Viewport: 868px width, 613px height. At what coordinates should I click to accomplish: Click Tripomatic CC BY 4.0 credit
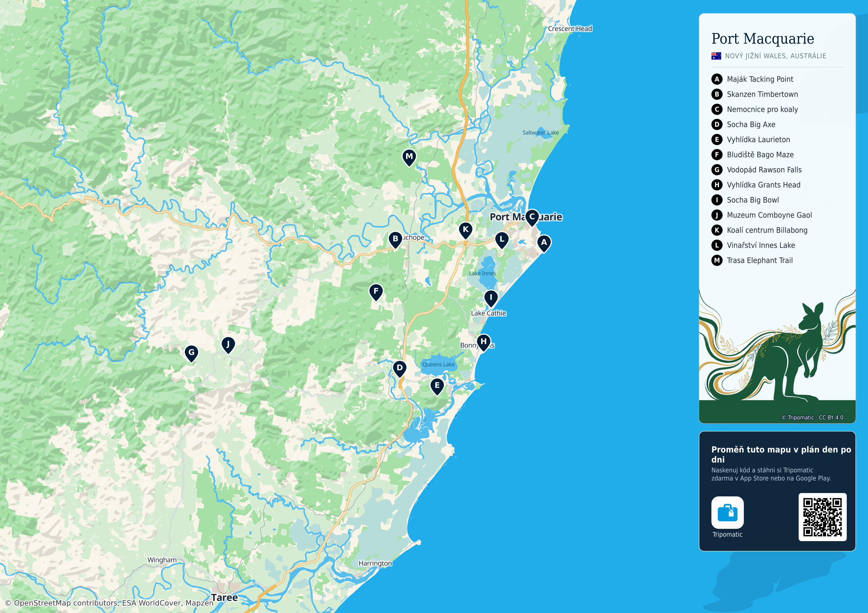[812, 418]
